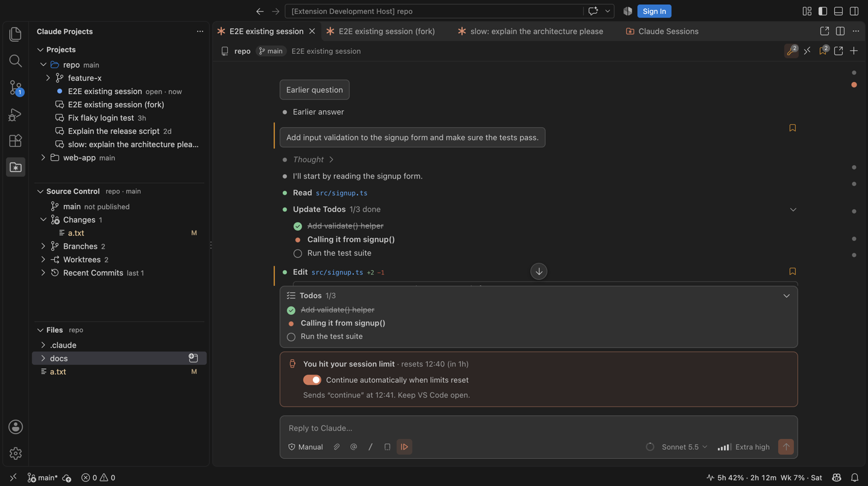Expand the feature-x worktree item
Image resolution: width=868 pixels, height=486 pixels.
point(48,78)
